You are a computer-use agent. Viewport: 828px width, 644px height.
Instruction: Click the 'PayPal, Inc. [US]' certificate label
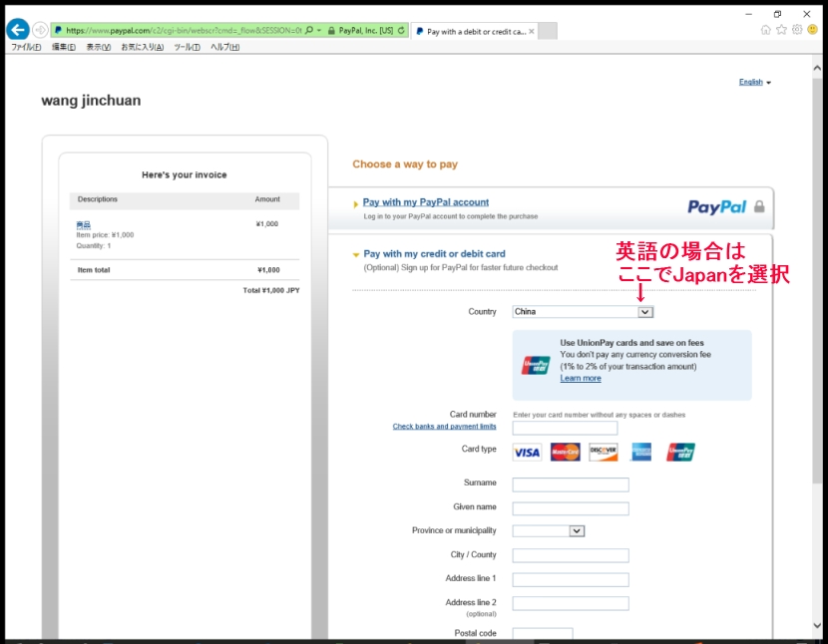click(366, 31)
